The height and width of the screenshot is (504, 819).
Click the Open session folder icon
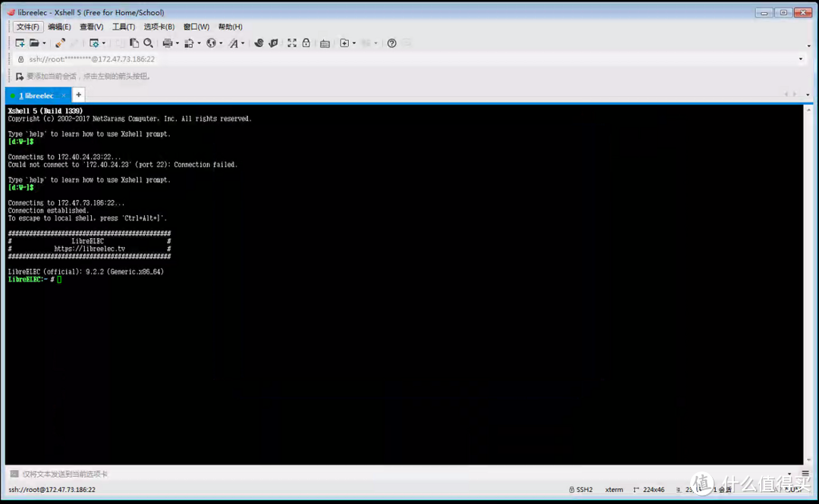pos(34,43)
